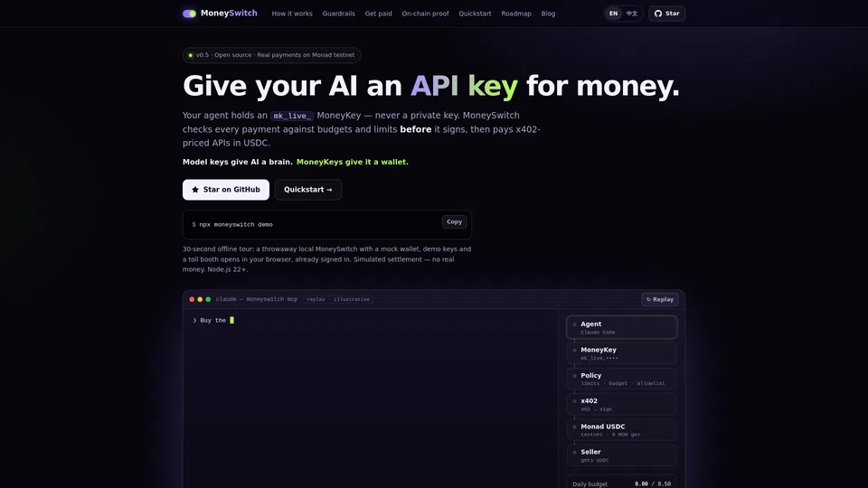Select the Policy limits budget allowlist card
The width and height of the screenshot is (868, 488).
(622, 379)
